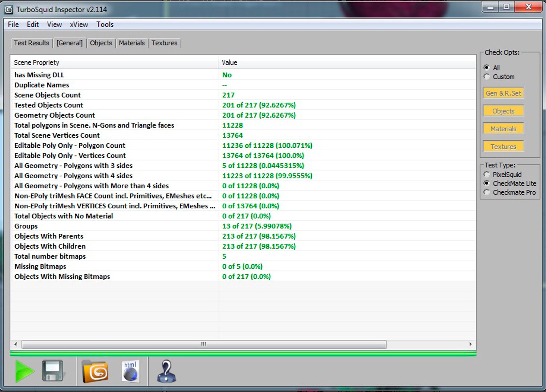Close the TurboSquid Inspector window
The height and width of the screenshot is (392, 546).
529,7
